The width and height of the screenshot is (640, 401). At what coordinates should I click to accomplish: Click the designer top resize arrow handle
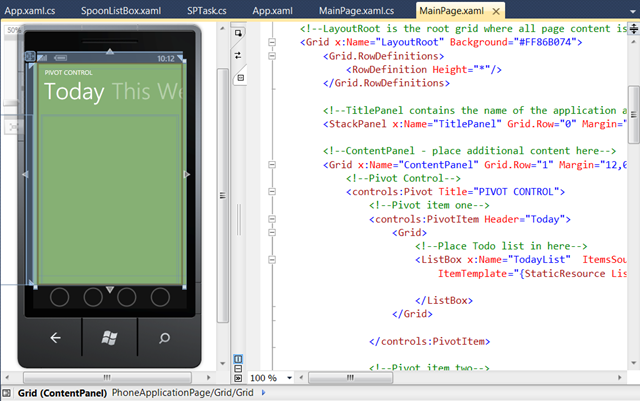pyautogui.click(x=110, y=52)
